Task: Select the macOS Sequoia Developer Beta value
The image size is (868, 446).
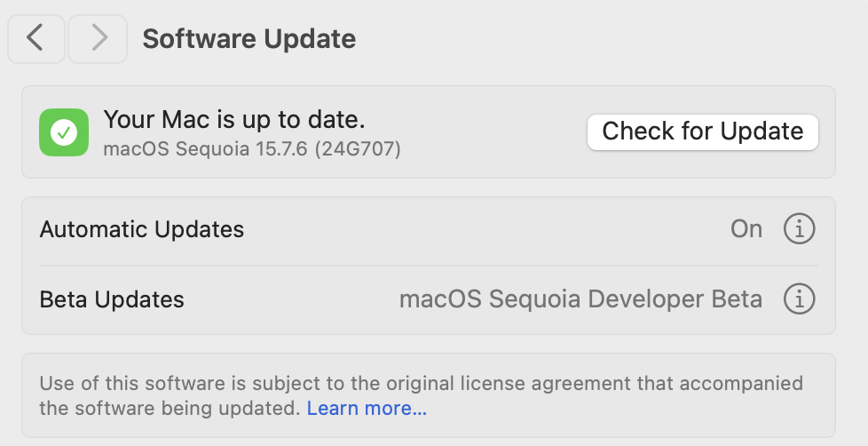Action: coord(580,299)
